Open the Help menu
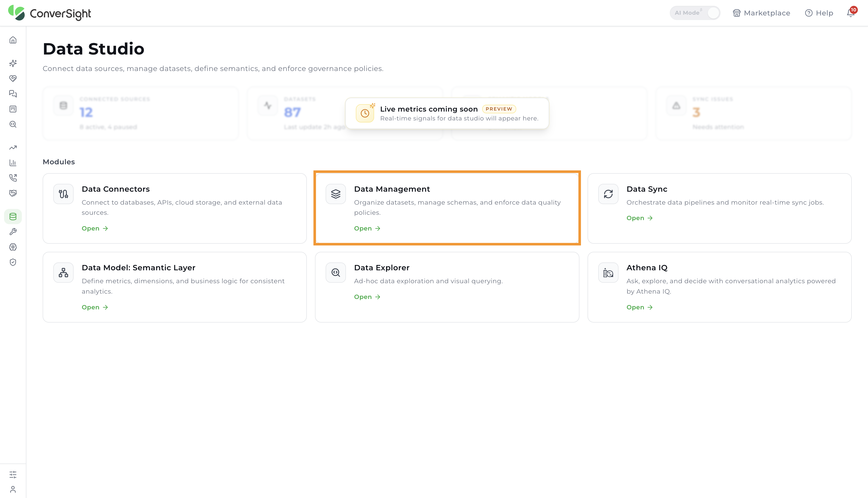This screenshot has width=868, height=498. coord(819,13)
